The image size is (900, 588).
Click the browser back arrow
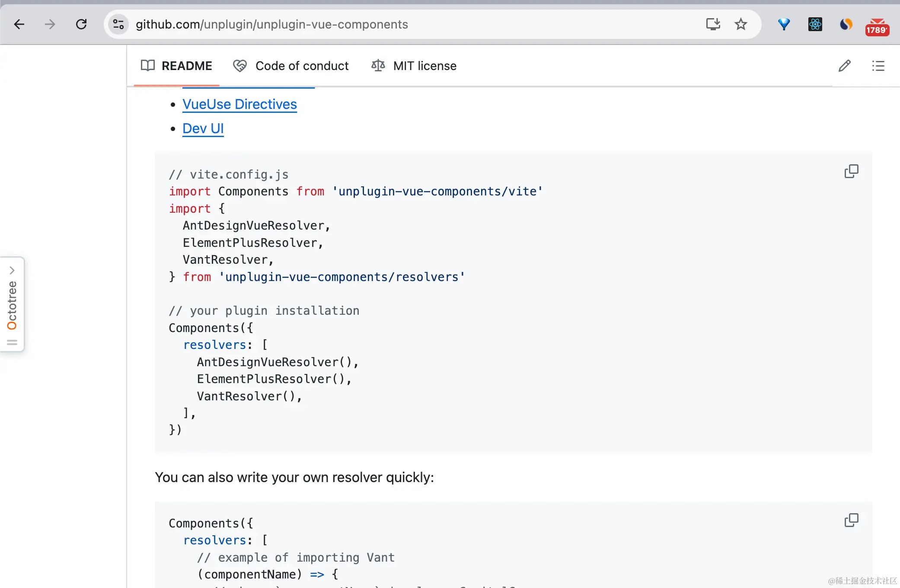pos(19,24)
